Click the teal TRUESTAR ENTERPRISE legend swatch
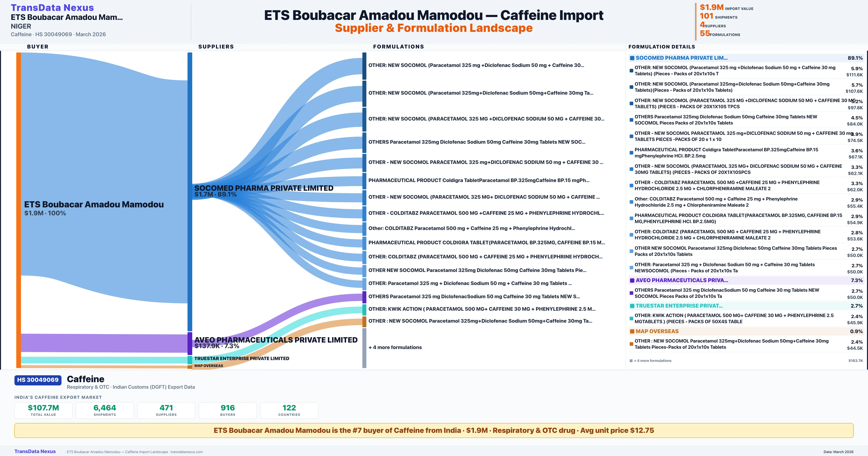 pos(632,306)
